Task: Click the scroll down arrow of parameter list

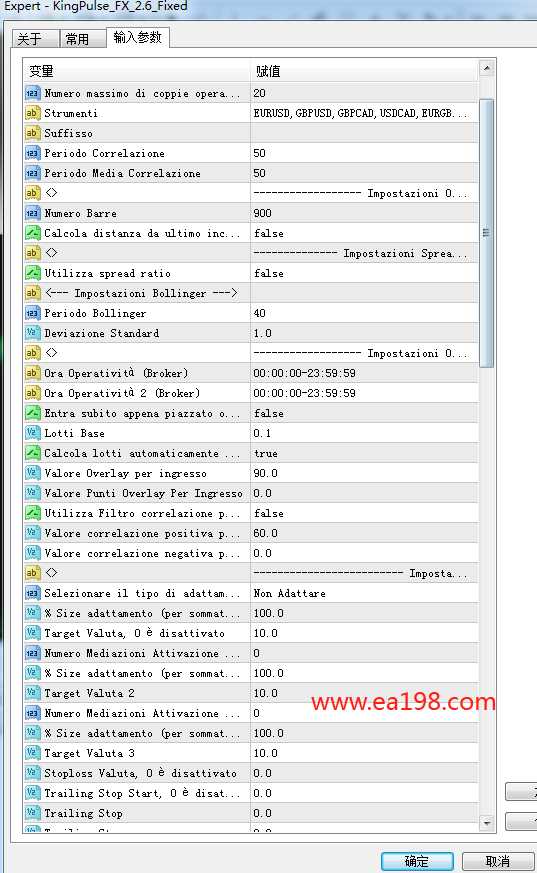Action: (486, 823)
